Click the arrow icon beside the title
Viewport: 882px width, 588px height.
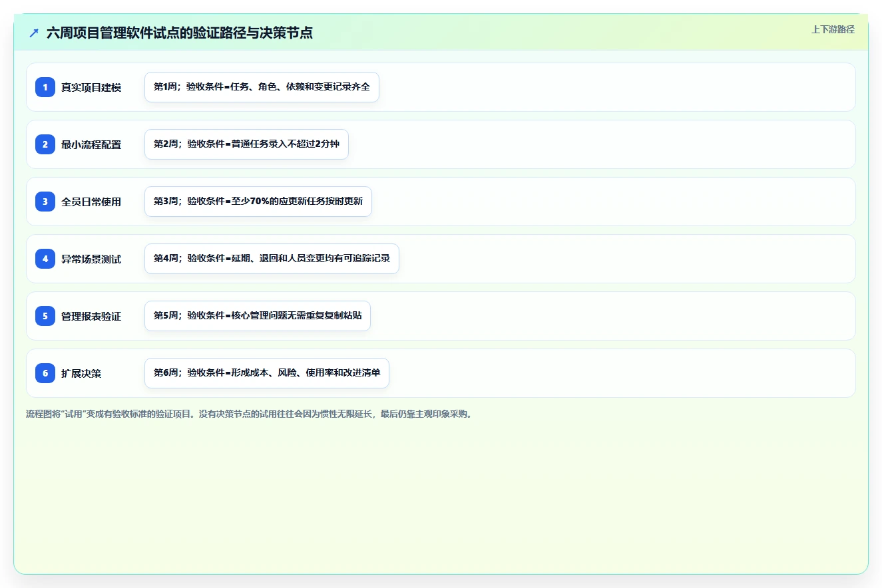[34, 33]
